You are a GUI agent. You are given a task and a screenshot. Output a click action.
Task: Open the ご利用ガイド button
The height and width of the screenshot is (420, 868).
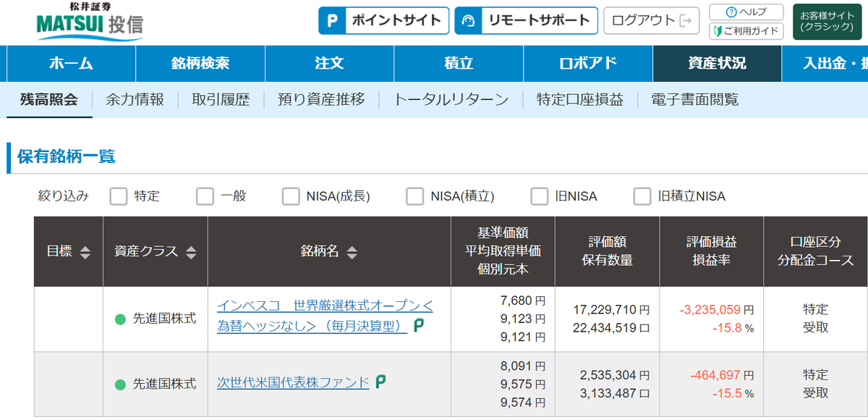tap(746, 30)
